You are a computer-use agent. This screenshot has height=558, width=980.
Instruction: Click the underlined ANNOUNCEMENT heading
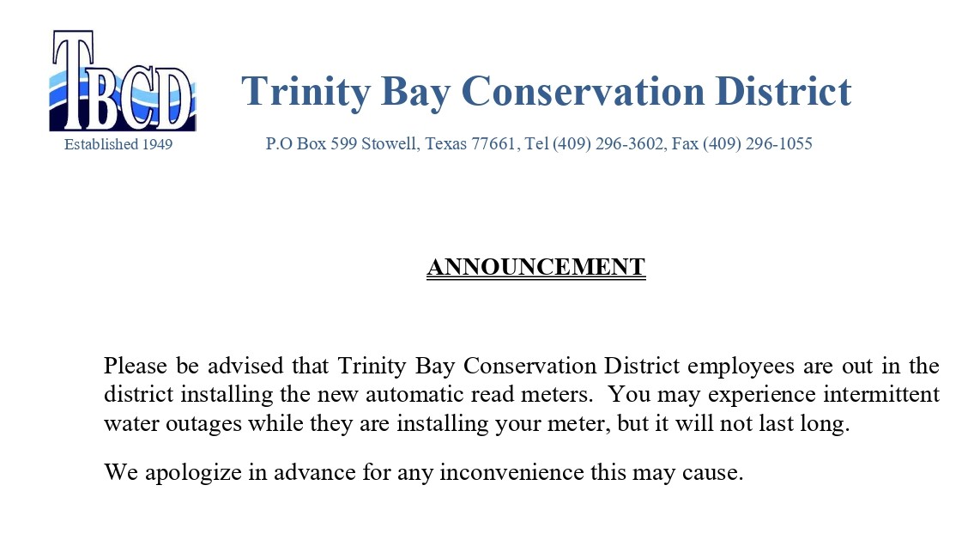(536, 267)
